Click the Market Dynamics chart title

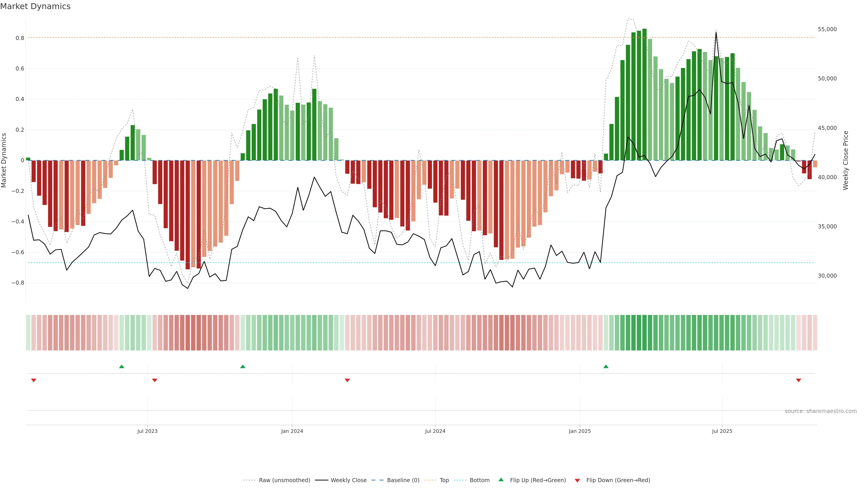point(35,6)
